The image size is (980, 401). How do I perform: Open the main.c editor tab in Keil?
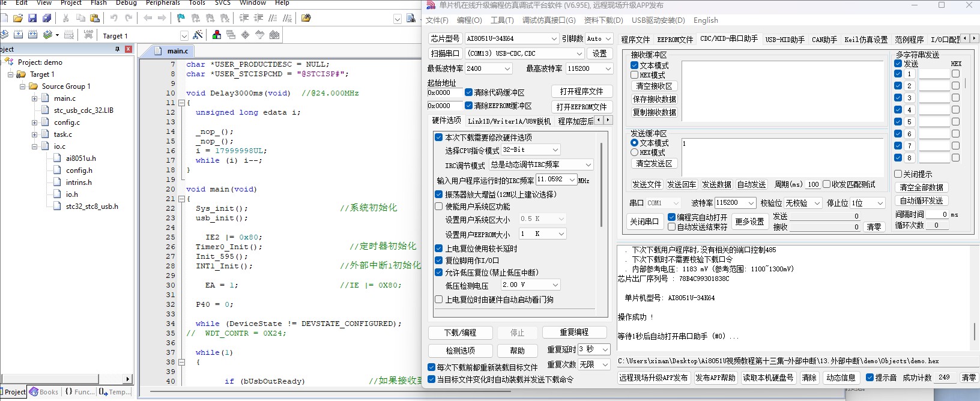pyautogui.click(x=177, y=51)
